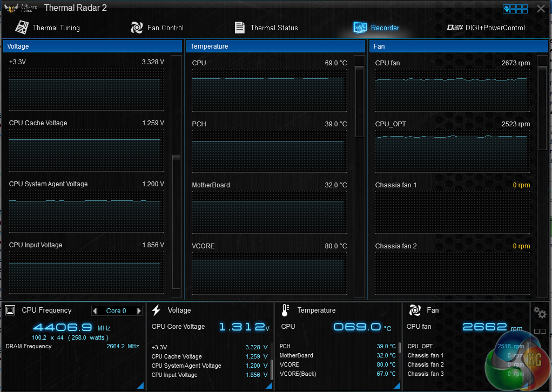Click the Chassis fan 3 row
Screen dimensions: 552x392
[466, 374]
